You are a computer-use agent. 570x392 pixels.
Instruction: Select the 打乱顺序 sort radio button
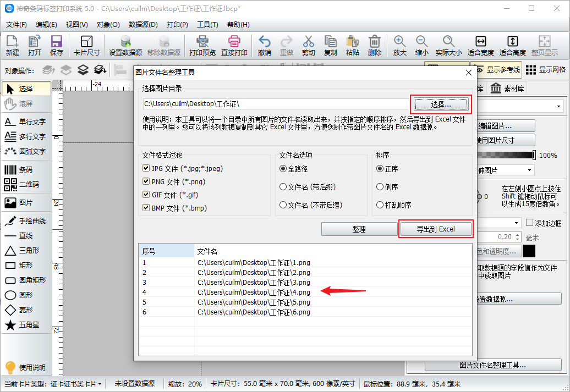click(x=380, y=205)
